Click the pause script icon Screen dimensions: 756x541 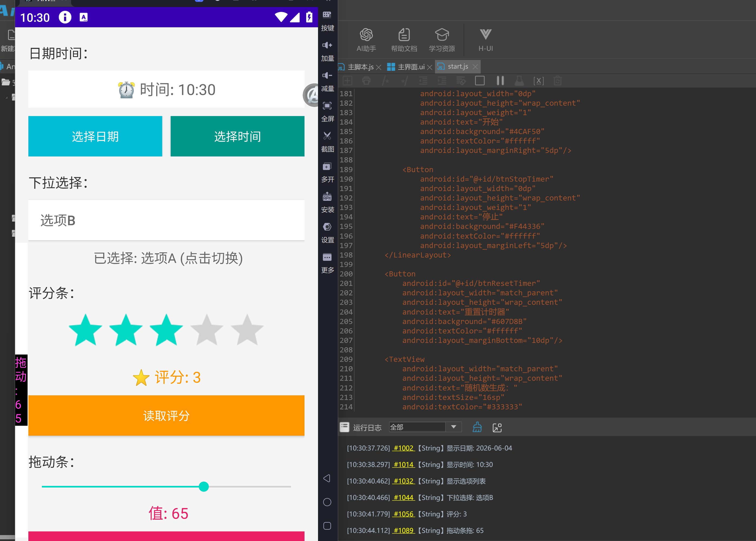pos(500,81)
